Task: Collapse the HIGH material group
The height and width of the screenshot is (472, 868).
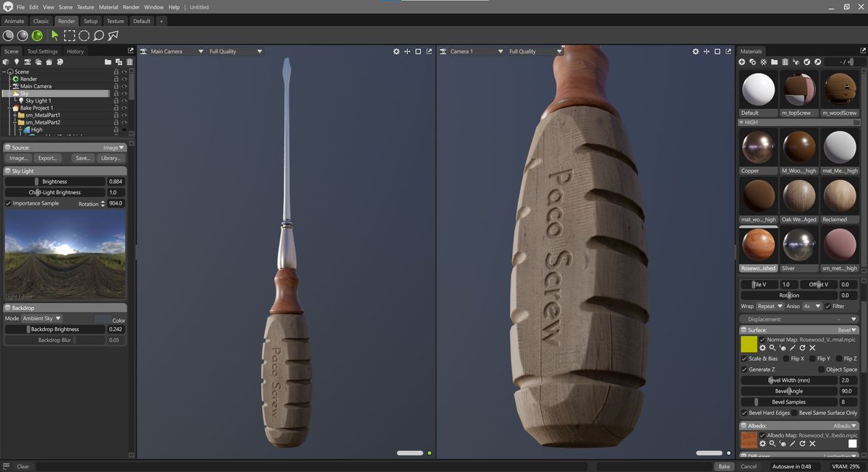Action: [741, 123]
